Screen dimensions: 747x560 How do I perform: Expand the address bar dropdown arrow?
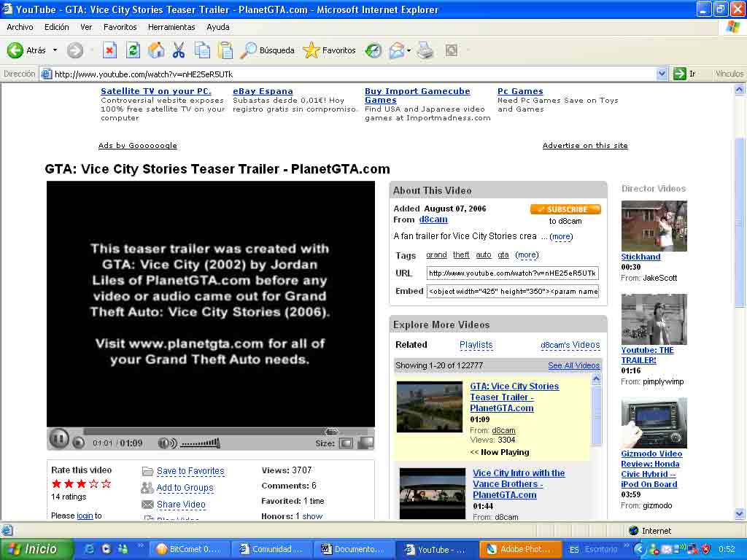(662, 74)
